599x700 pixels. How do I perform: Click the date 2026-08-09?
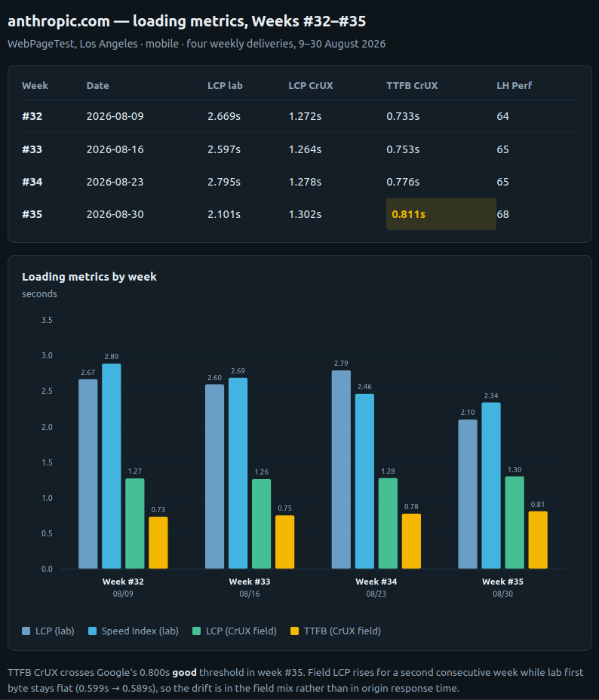(115, 116)
